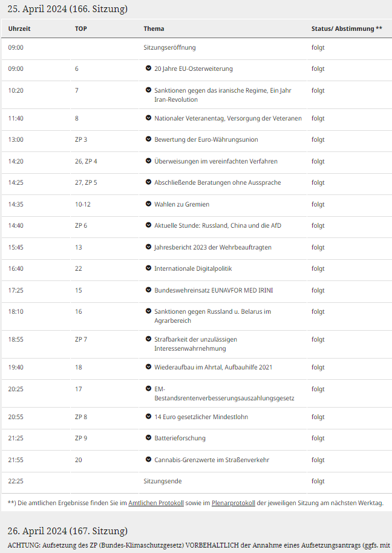
Task: Expand the Iran sanctions agenda item chevron
Action: click(148, 90)
